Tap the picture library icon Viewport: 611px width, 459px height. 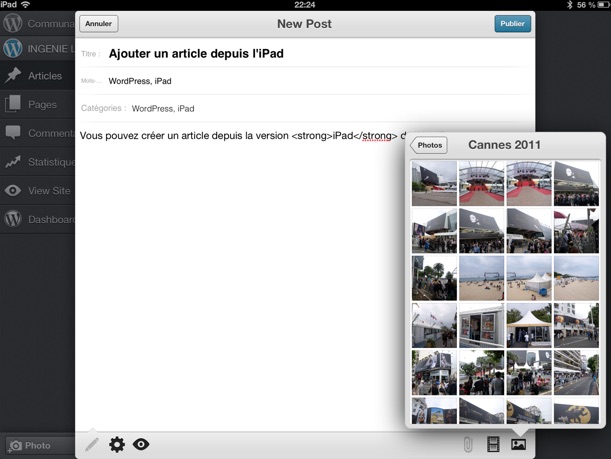point(518,444)
